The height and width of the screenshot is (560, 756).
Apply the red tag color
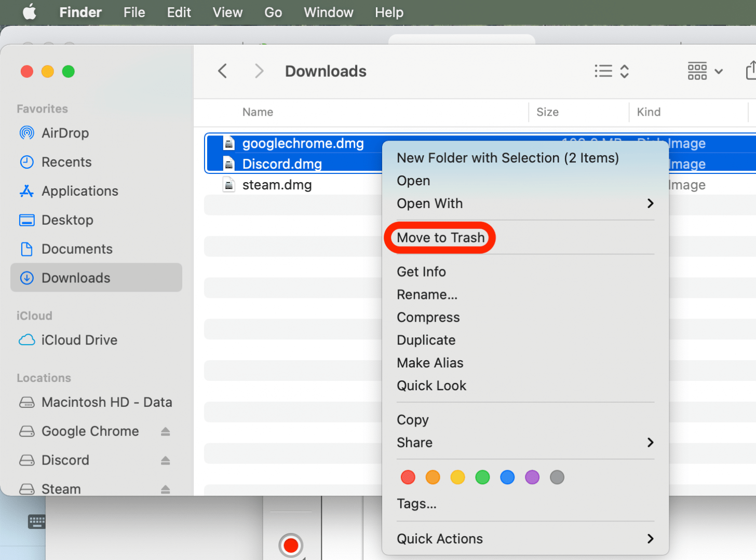point(408,477)
